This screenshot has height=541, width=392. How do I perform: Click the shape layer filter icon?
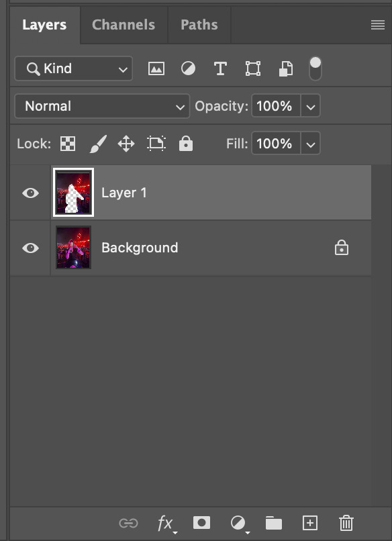(253, 68)
